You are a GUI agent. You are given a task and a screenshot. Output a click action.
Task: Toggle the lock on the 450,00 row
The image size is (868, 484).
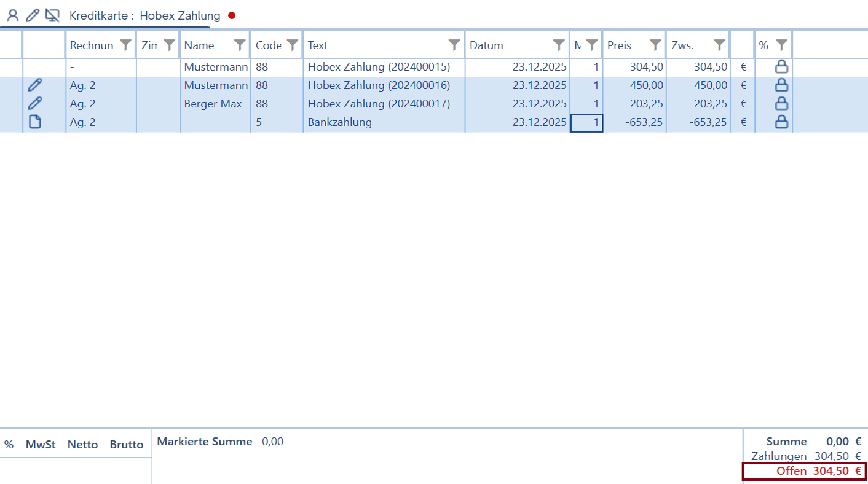point(781,85)
